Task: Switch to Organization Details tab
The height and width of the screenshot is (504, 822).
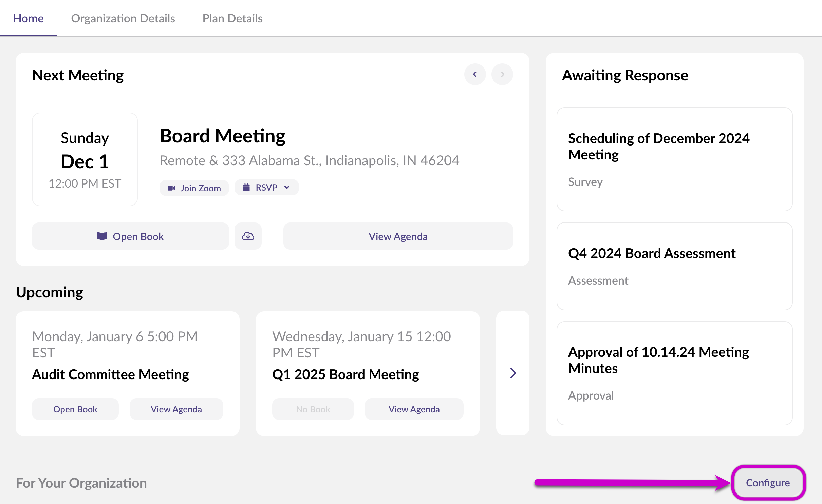Action: [123, 18]
